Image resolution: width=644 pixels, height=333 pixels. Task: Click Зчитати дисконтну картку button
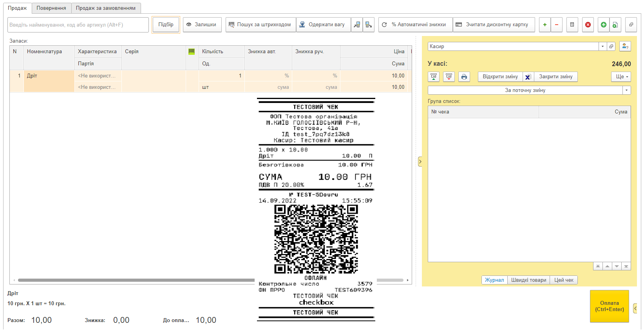[x=494, y=25]
